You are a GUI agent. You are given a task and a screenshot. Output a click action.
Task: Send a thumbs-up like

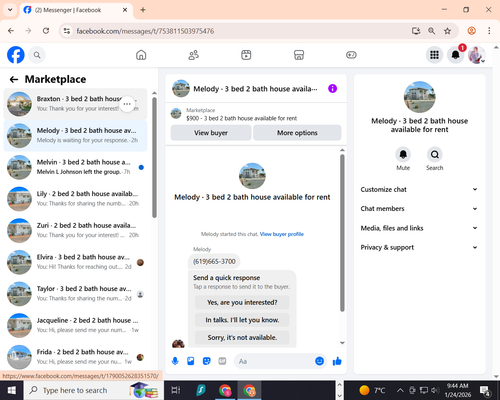coord(337,361)
